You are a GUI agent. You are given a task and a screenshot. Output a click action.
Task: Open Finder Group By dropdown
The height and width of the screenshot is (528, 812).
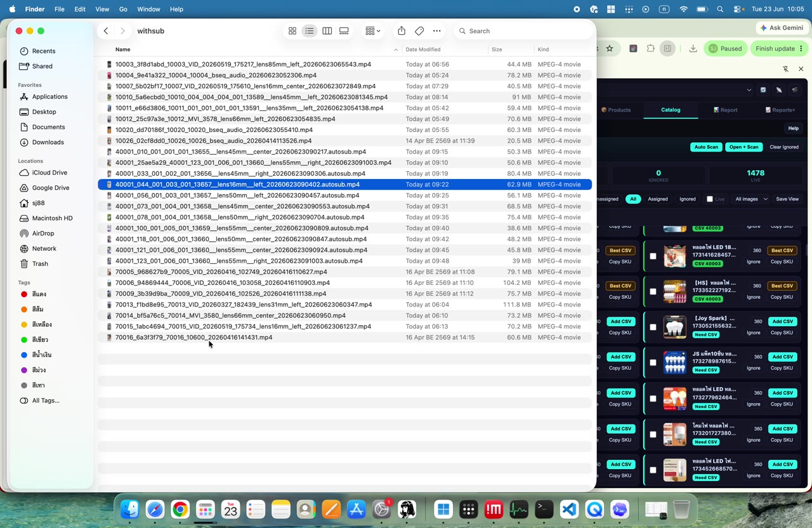point(373,31)
